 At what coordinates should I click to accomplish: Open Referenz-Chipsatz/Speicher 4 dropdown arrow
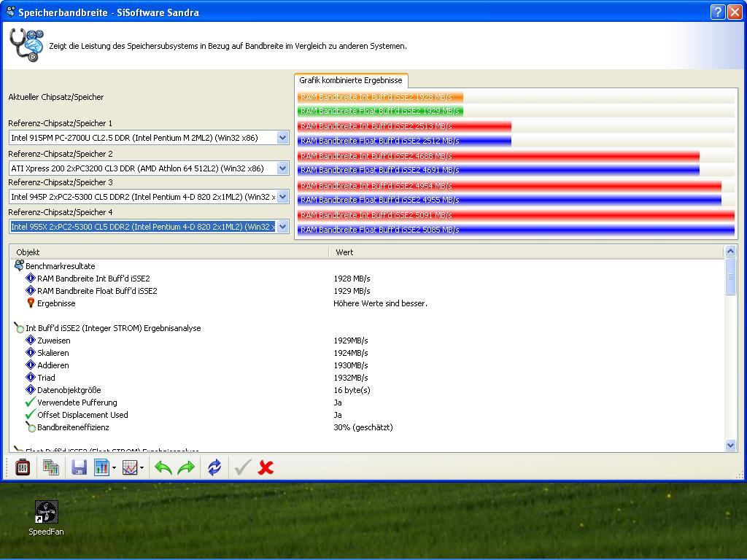[282, 227]
